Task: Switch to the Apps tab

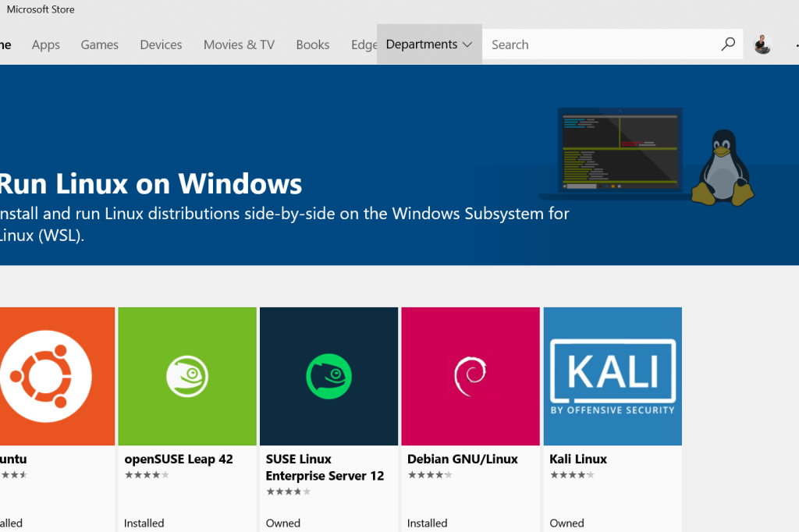Action: [45, 44]
